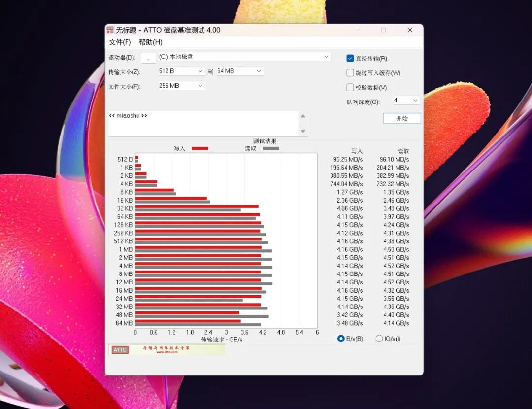The width and height of the screenshot is (532, 409).
Task: Click the 4.40 GB/s read value
Action: (x=396, y=315)
